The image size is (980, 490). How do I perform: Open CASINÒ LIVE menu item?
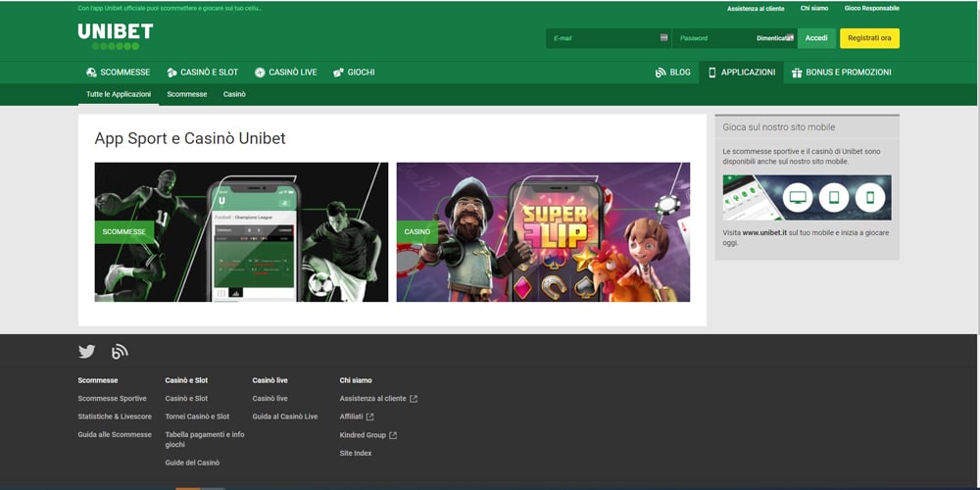pyautogui.click(x=285, y=73)
